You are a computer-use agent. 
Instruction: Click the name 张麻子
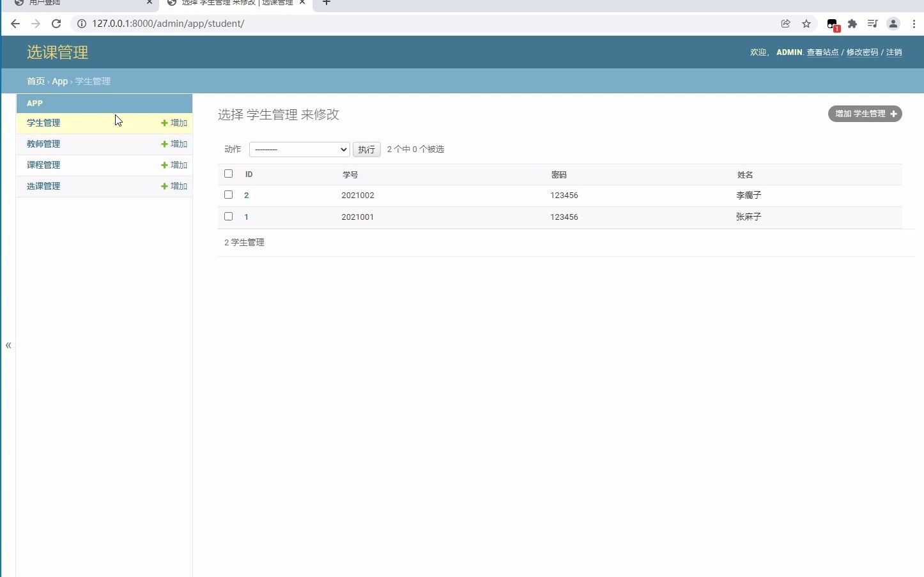point(749,217)
